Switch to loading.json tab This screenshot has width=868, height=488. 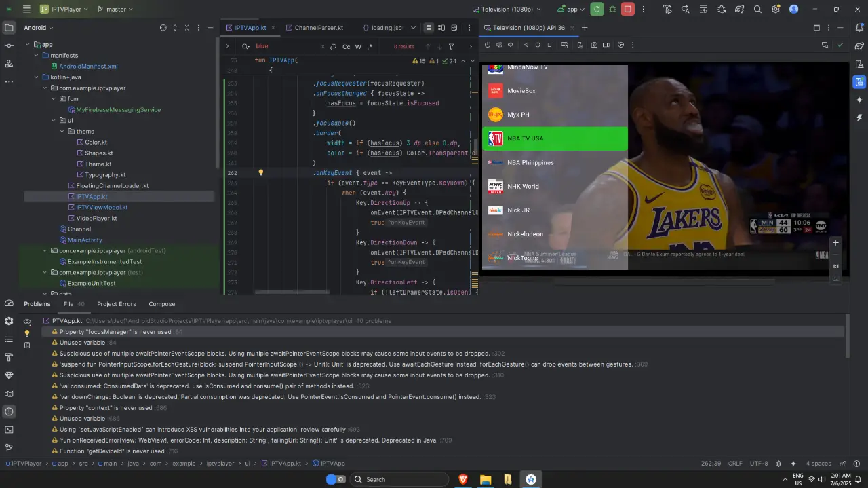point(382,28)
